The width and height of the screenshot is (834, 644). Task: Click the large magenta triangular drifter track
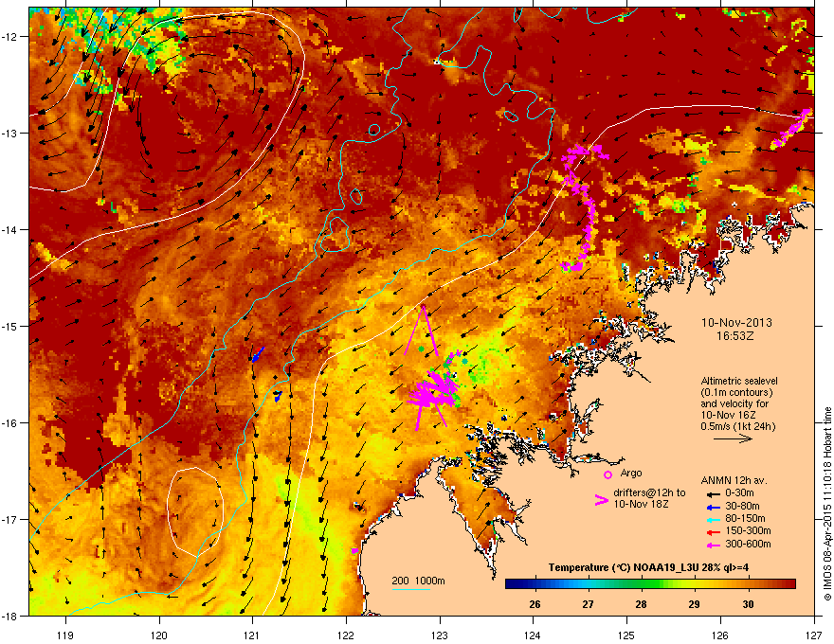(422, 331)
